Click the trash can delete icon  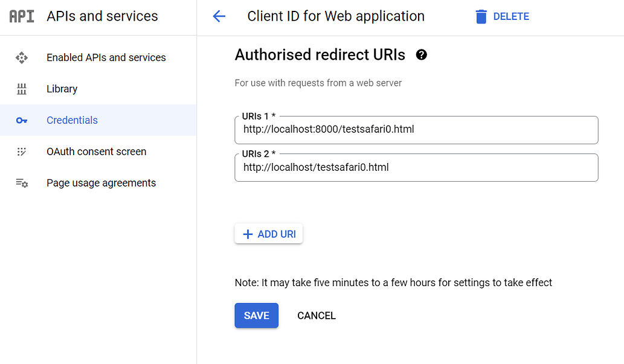coord(481,17)
